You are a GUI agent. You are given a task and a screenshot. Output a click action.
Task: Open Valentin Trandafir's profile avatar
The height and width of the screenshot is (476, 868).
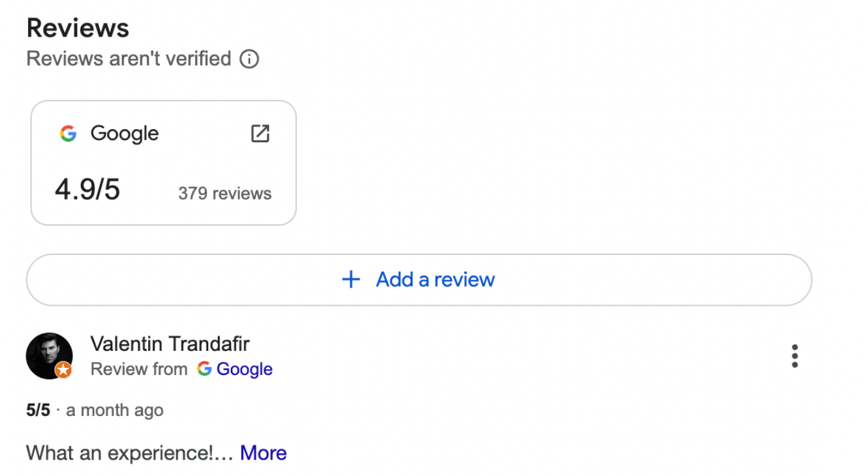pyautogui.click(x=50, y=355)
